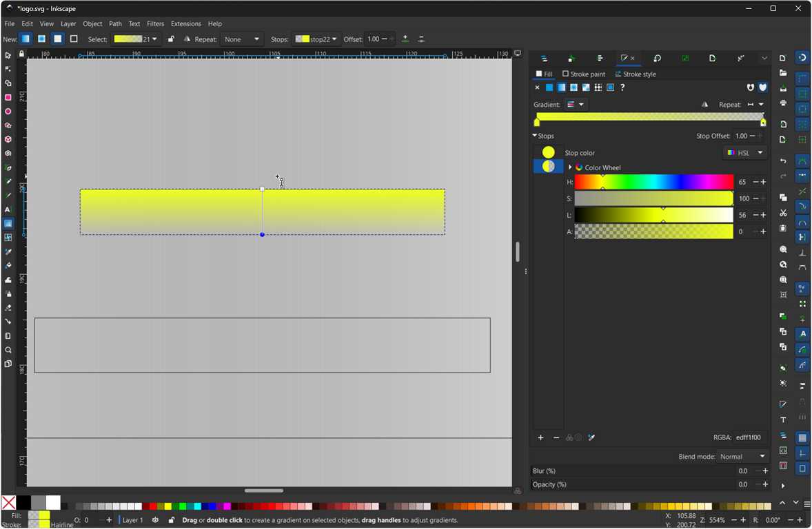Viewport: 812px width, 529px height.
Task: Click the Cut scissors icon
Action: tap(783, 213)
